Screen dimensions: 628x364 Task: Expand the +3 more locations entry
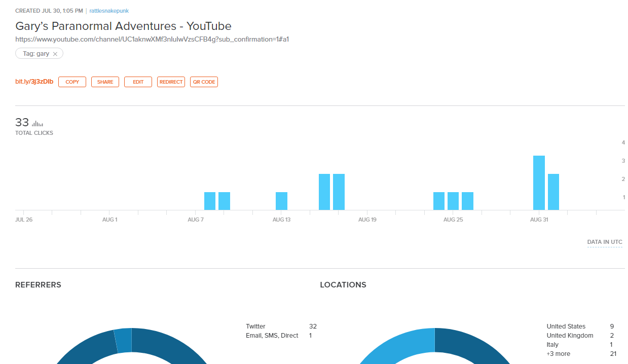point(559,354)
